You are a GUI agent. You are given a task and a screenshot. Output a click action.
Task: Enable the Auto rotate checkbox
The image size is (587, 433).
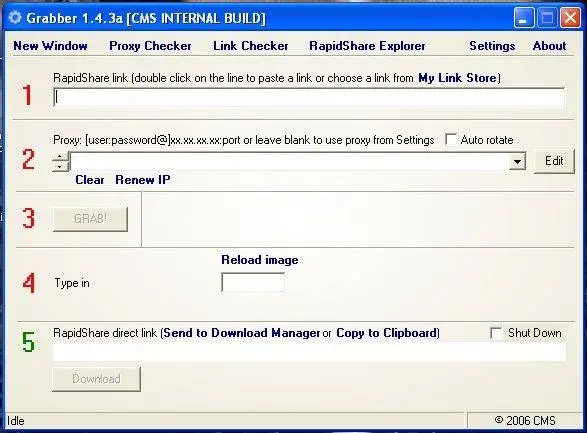451,140
